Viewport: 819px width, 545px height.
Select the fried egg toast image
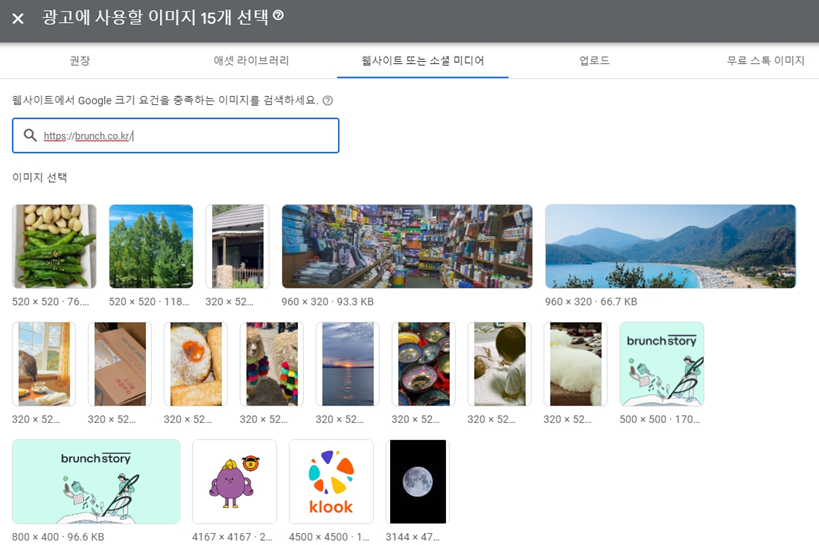click(x=196, y=364)
